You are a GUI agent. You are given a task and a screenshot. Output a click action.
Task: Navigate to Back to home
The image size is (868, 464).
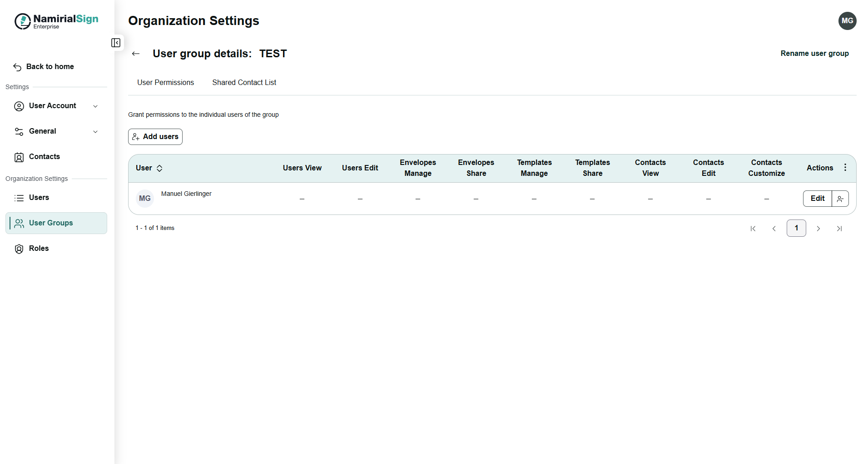(50, 67)
